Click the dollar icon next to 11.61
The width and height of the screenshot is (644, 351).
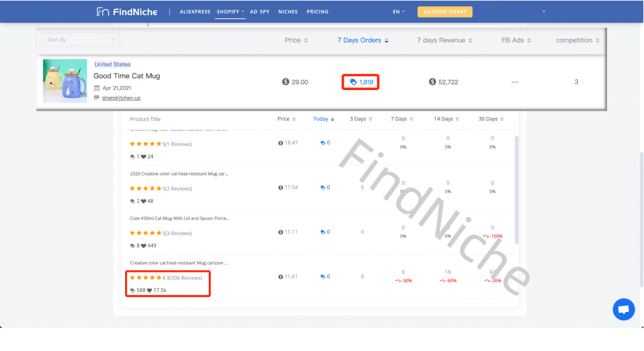click(x=280, y=277)
